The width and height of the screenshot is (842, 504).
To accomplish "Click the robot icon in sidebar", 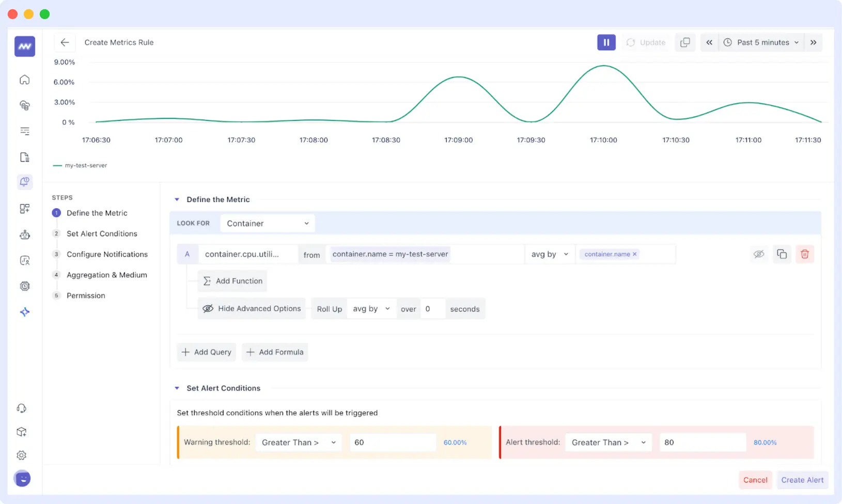I will 24,235.
